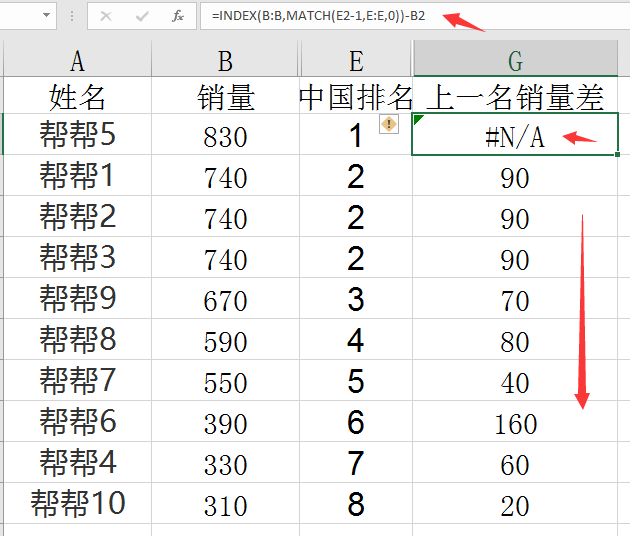Screen dimensions: 630x536
Task: Select the name cell 帮帮9
Action: [x=78, y=298]
